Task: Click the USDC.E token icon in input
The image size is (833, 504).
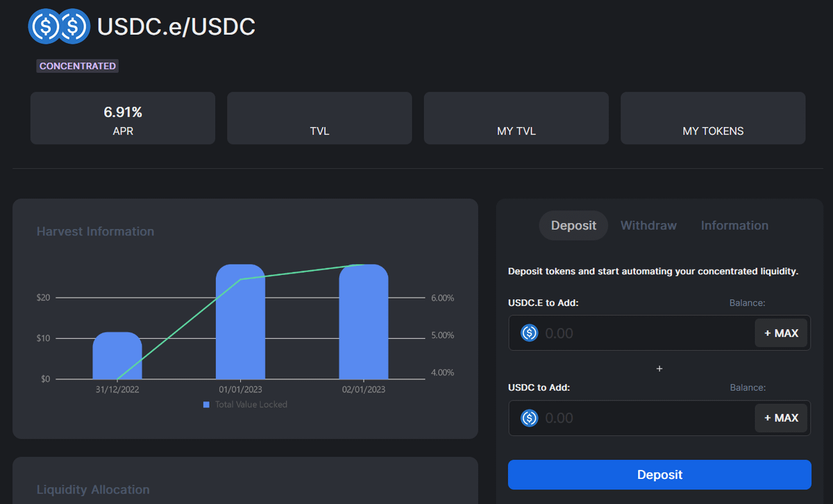Action: [x=530, y=333]
